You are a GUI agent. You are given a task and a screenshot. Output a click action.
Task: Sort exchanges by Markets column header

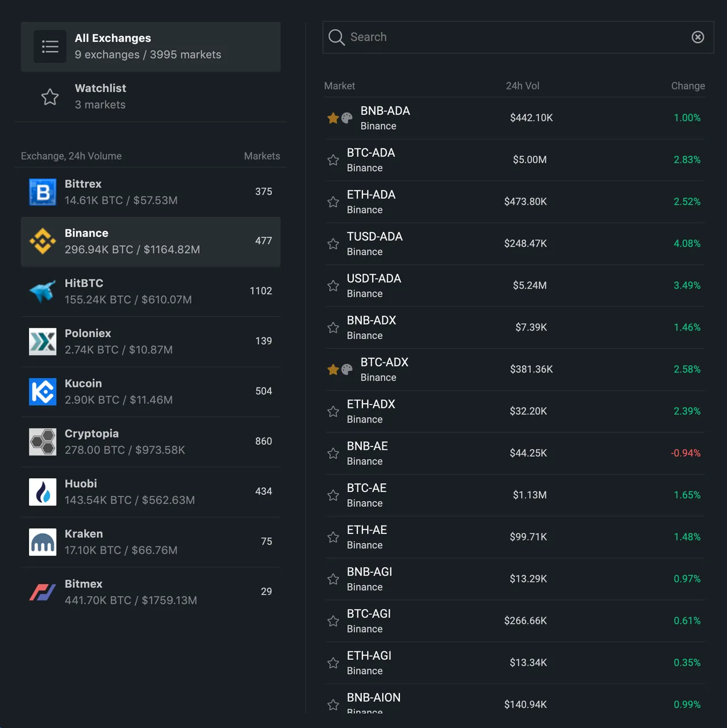262,156
